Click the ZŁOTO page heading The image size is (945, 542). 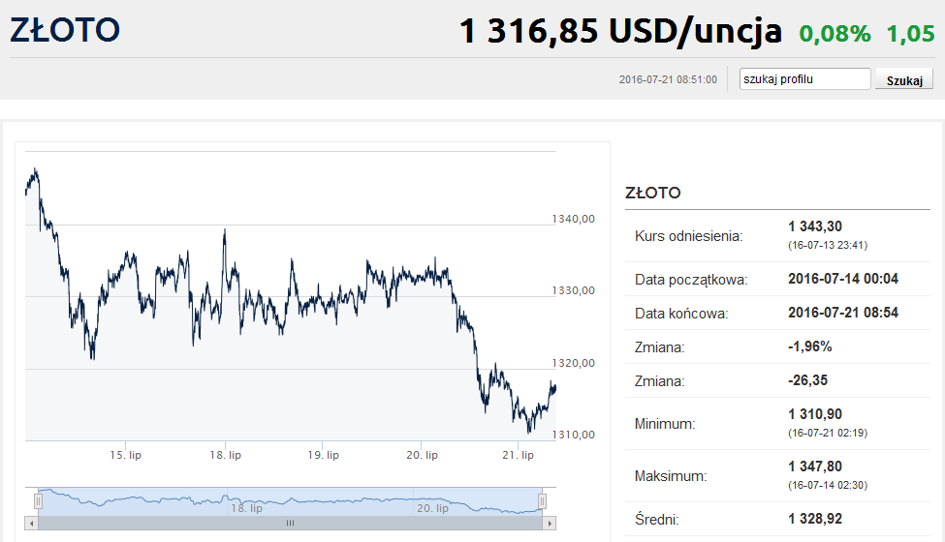65,30
